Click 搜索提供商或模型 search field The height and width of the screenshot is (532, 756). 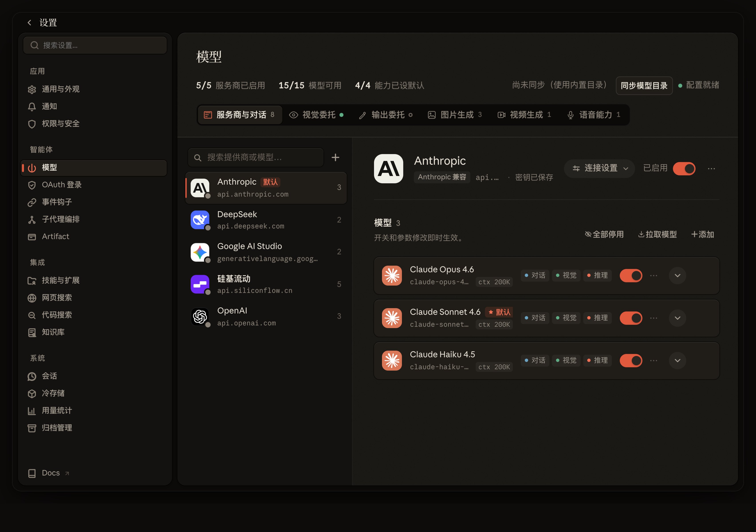tap(256, 158)
